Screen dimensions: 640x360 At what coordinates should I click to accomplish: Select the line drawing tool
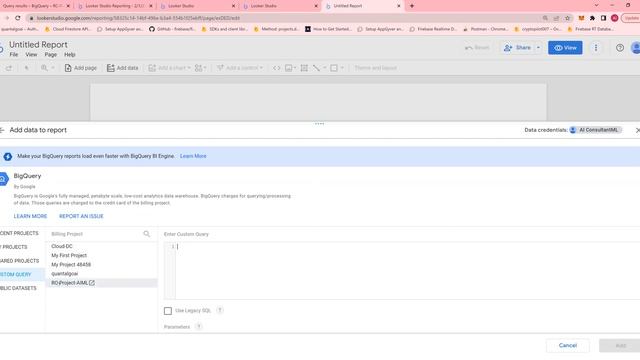click(316, 68)
